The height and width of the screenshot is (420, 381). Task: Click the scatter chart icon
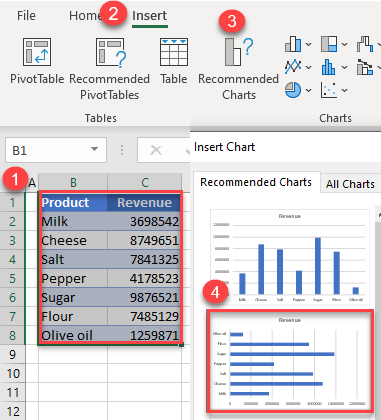pos(329,90)
